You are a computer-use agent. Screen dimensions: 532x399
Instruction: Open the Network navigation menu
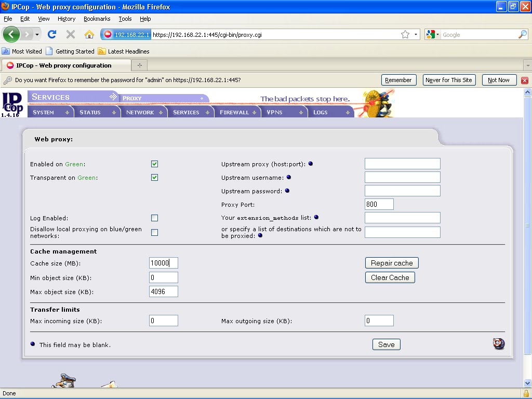click(x=144, y=112)
